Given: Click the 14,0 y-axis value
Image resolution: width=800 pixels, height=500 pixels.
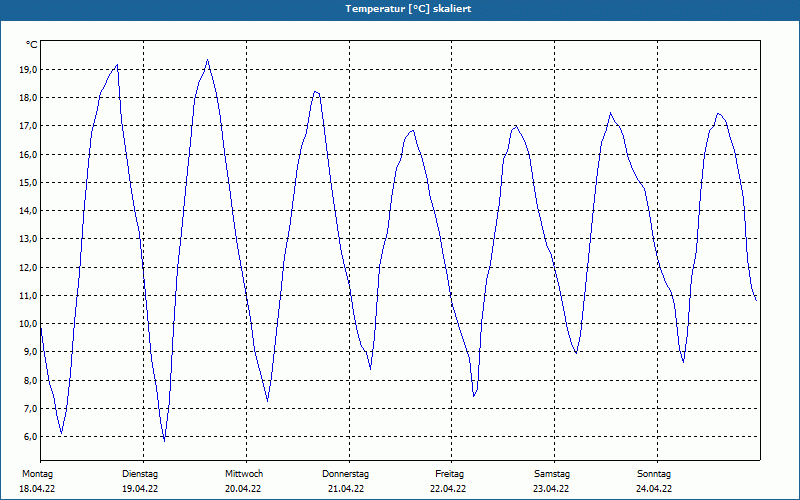Looking at the screenshot, I should [x=27, y=211].
